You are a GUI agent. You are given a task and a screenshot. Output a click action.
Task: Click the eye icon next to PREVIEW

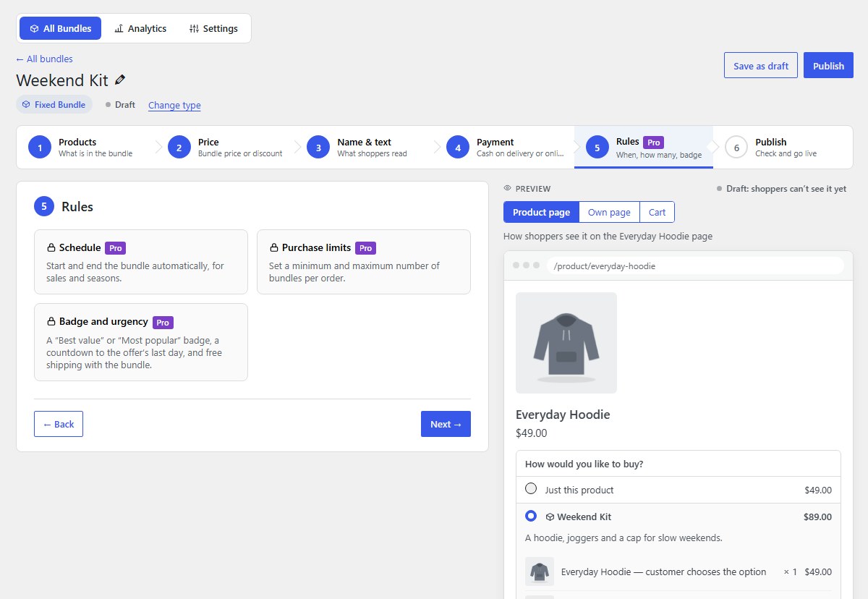coord(508,189)
